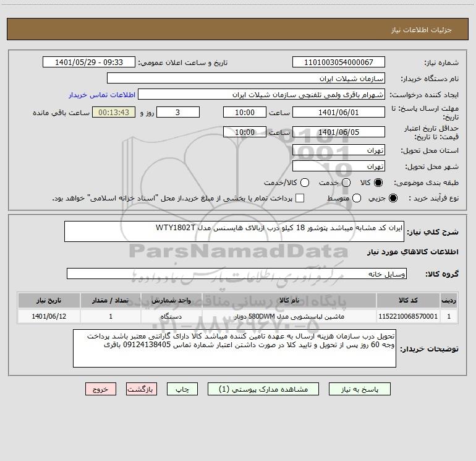Select the جزیی purchase type radio

(x=393, y=198)
